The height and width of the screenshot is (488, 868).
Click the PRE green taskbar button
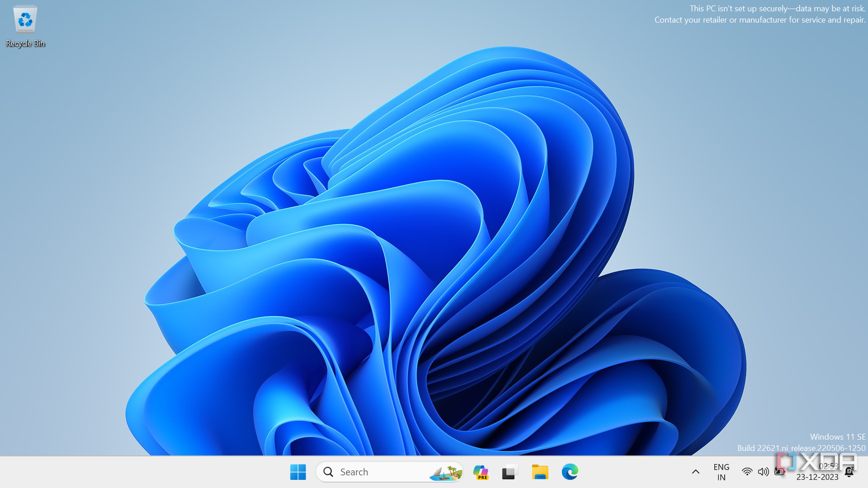coord(481,472)
